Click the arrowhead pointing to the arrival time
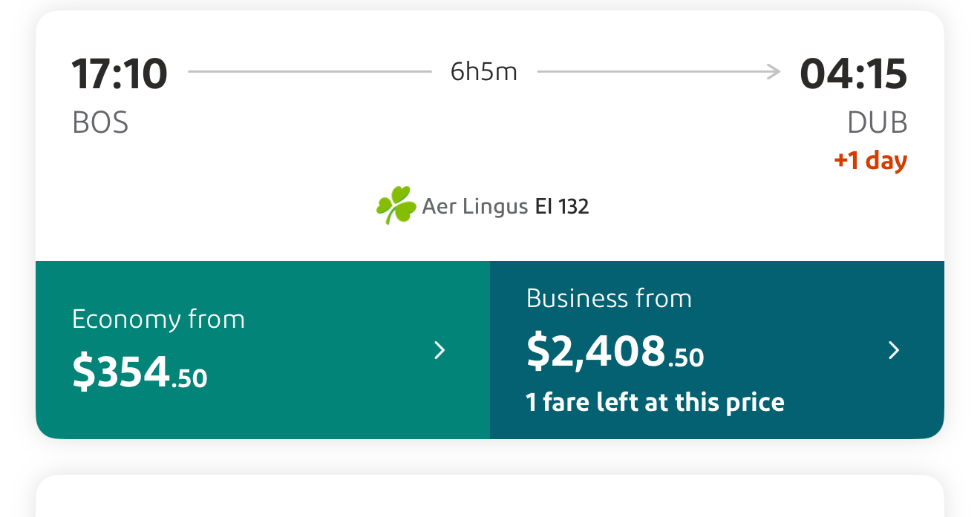Viewport: 980px width, 517px height. point(774,72)
